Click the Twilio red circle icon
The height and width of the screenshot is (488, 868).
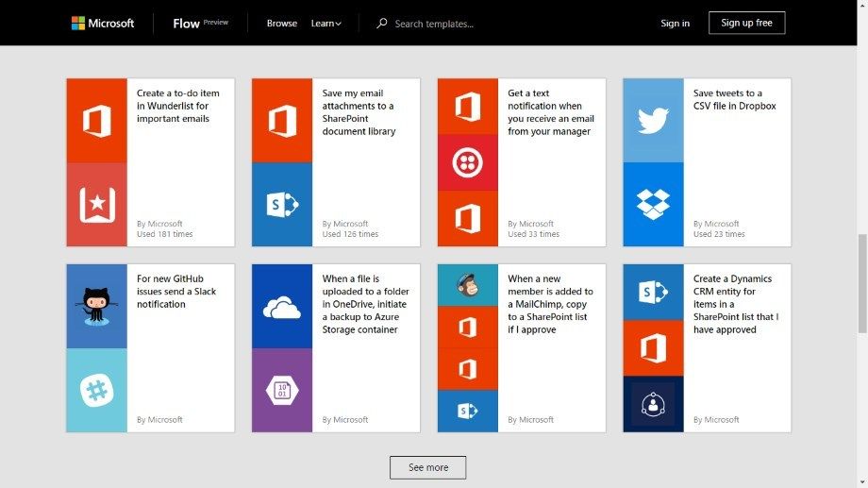(x=467, y=162)
